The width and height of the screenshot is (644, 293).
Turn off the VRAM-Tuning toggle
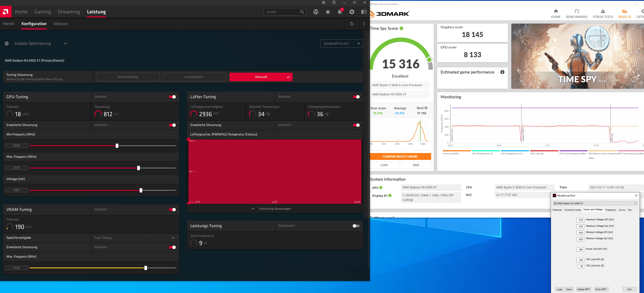coord(172,209)
